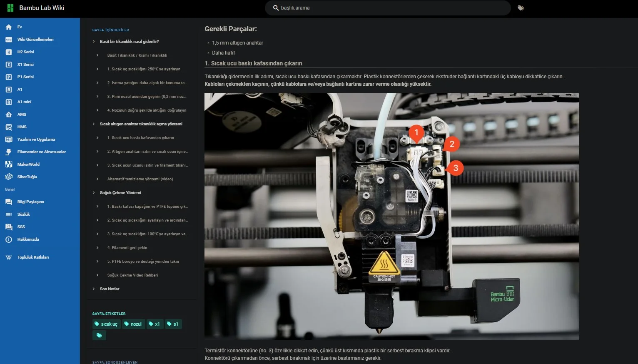
Task: Focus the başlık.arama search field
Action: (x=388, y=8)
